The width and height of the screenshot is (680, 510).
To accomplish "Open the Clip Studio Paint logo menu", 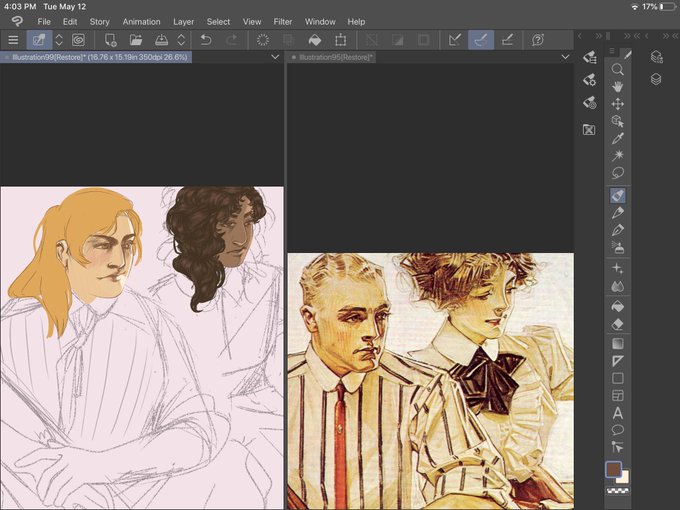I will tap(17, 21).
